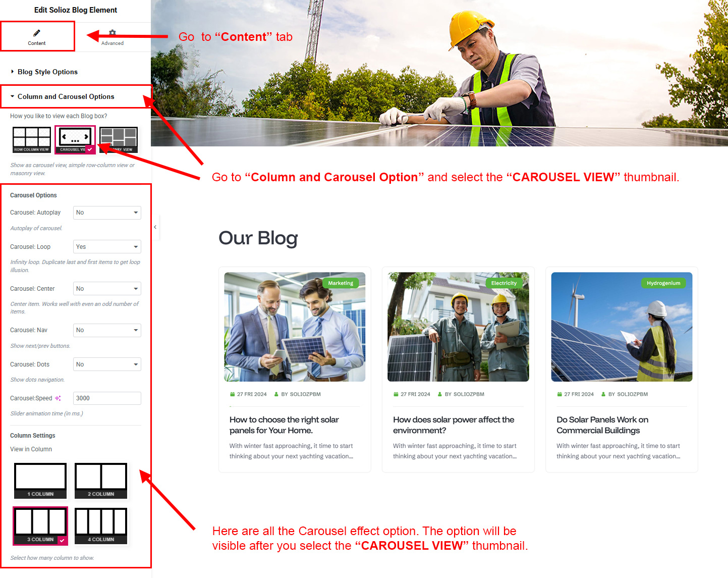
Task: Click the Carousel:Speed input field
Action: coord(107,398)
